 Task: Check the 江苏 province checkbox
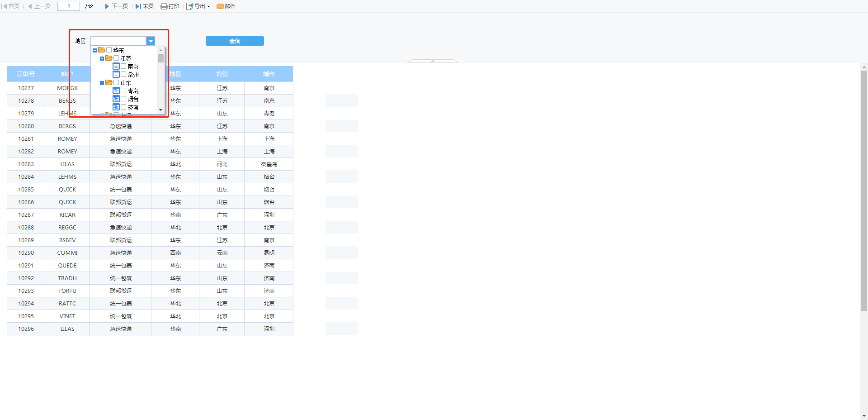coord(116,58)
